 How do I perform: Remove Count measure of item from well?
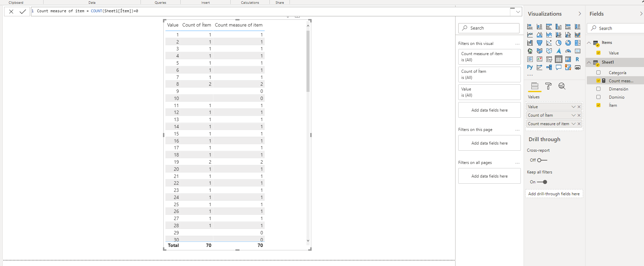[579, 124]
